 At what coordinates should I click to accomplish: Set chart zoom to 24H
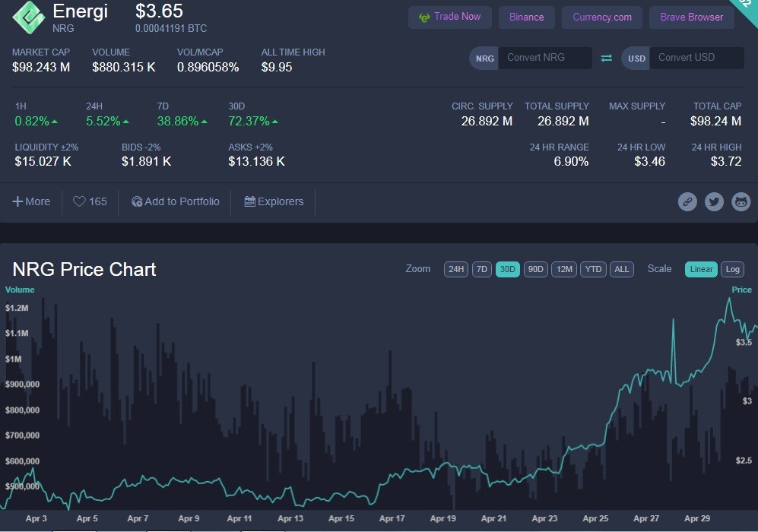point(456,269)
